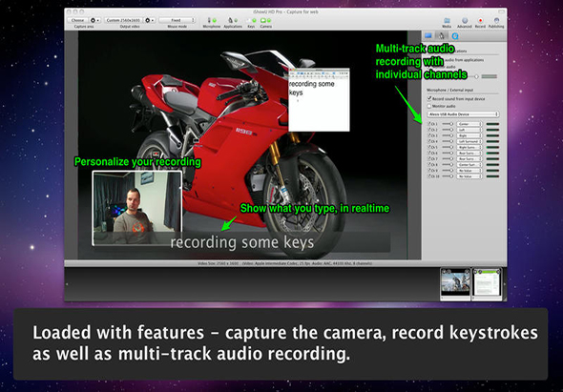Screen dimensions: 563x392
Task: Switch to the monitor screen settings tab
Action: click(x=428, y=35)
